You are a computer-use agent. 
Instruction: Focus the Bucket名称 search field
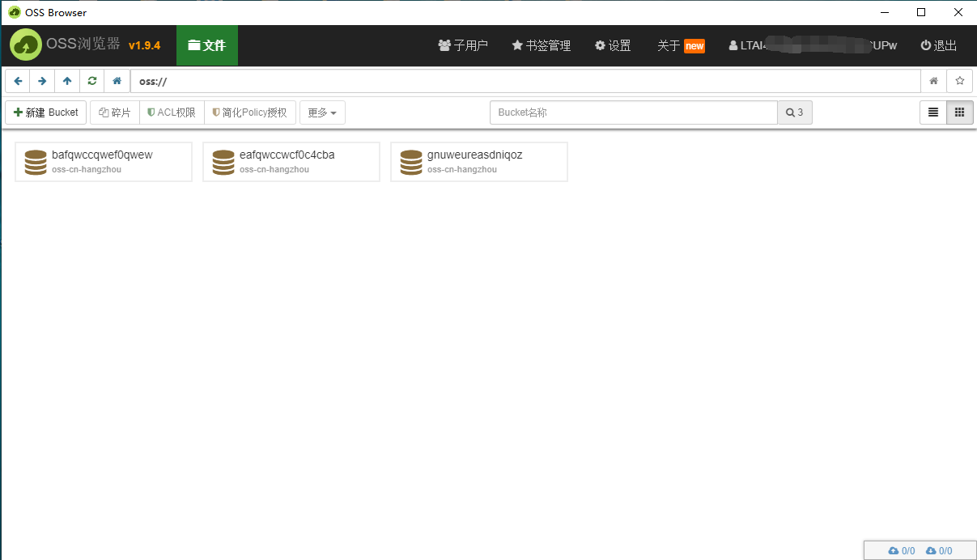634,112
